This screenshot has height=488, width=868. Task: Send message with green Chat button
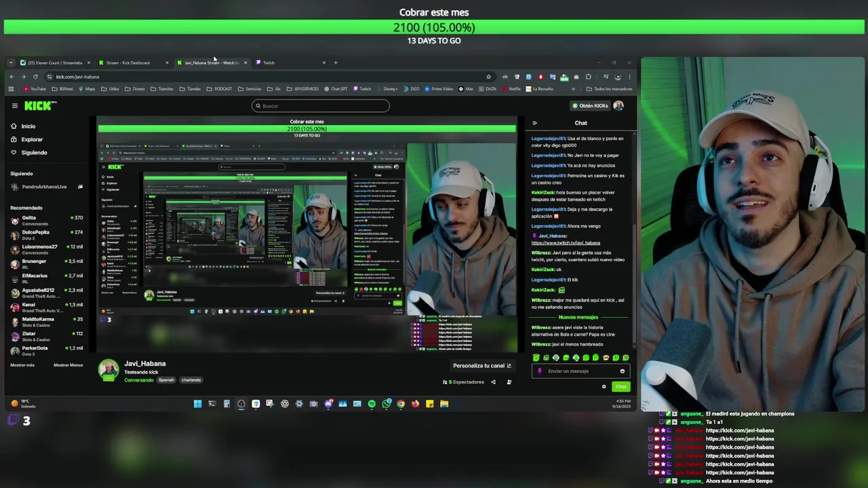(x=621, y=387)
